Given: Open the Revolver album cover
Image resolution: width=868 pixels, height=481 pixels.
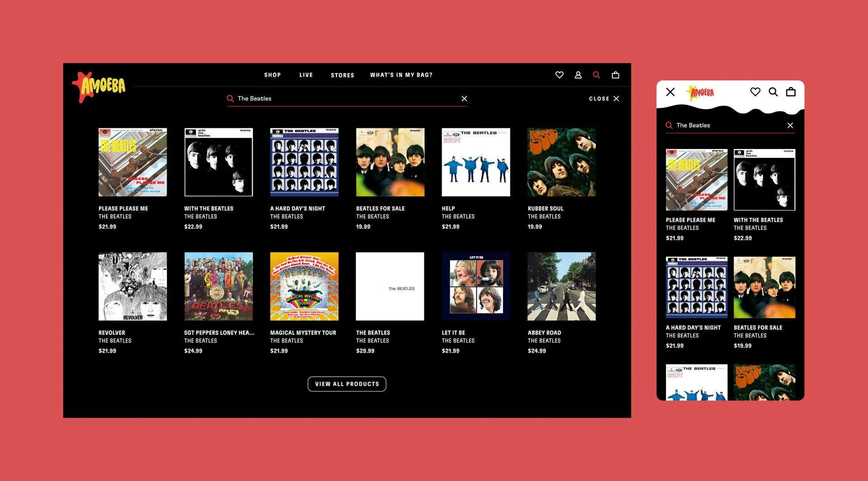Looking at the screenshot, I should 132,286.
